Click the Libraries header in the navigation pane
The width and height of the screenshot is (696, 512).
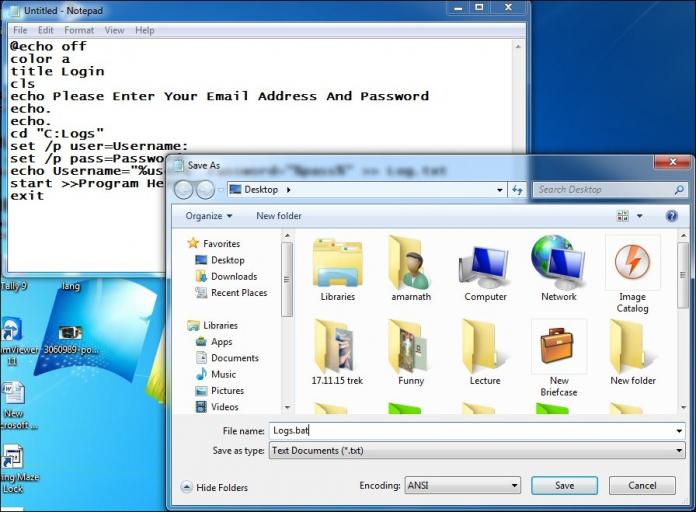(213, 325)
